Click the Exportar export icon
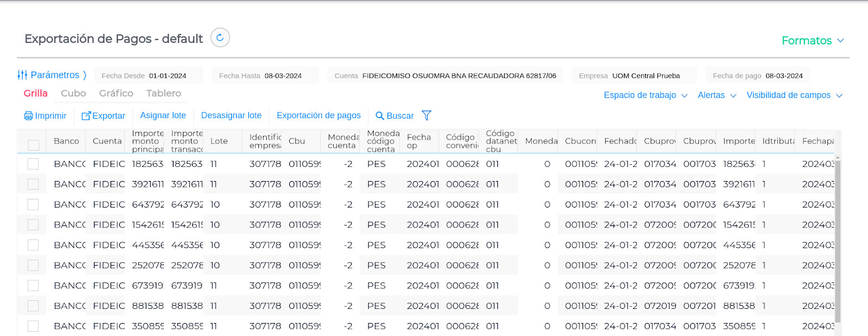Screen dimensions: 868x336 (x=86, y=116)
